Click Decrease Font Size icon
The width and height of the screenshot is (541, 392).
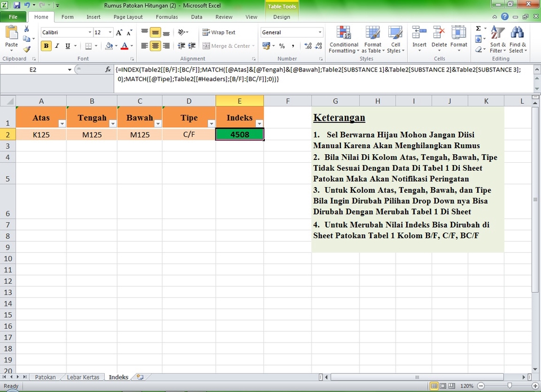point(130,33)
